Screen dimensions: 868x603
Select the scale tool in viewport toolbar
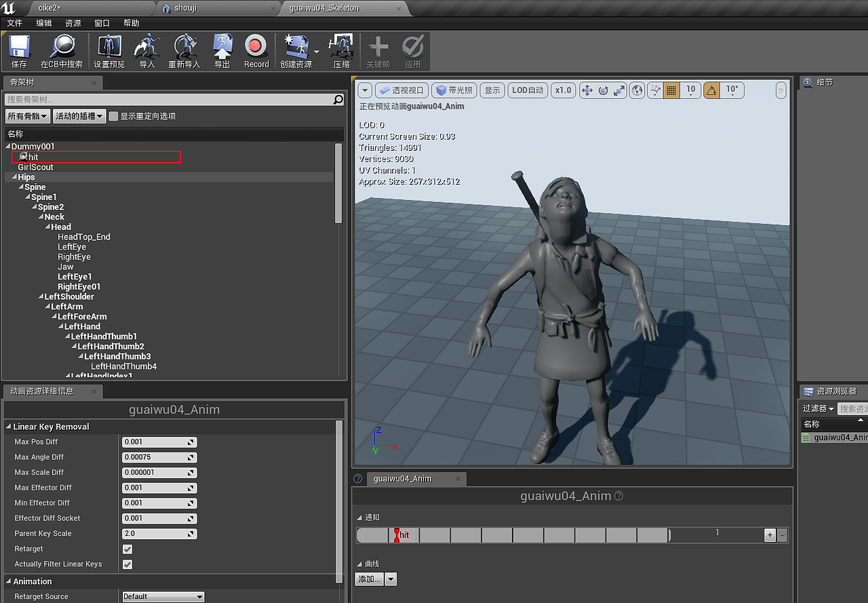(x=618, y=90)
